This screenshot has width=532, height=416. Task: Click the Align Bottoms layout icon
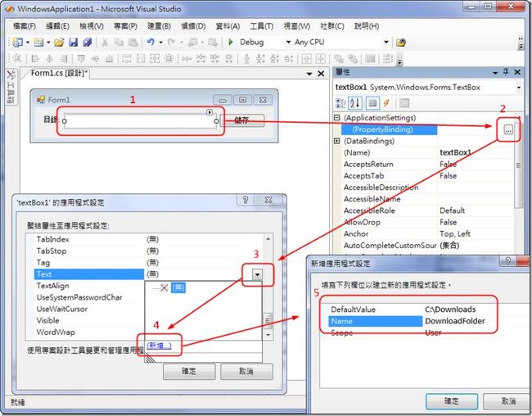(x=109, y=59)
